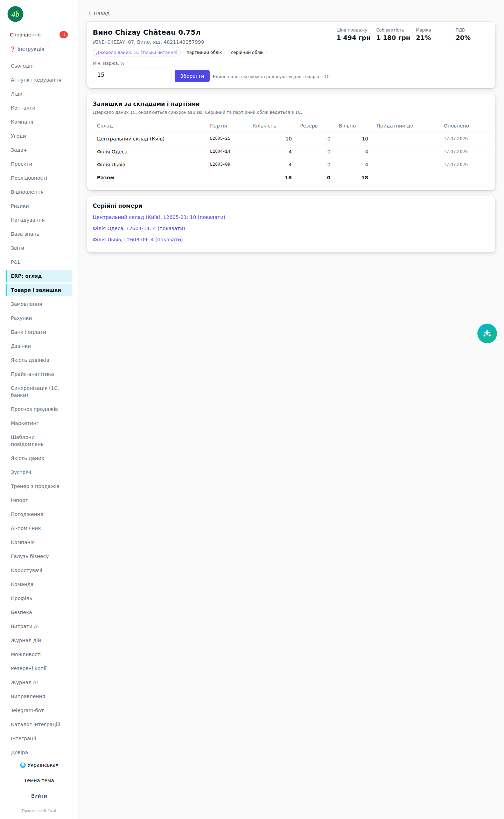Click the серійний облік tag
Viewport: 504px width, 819px height.
[247, 53]
